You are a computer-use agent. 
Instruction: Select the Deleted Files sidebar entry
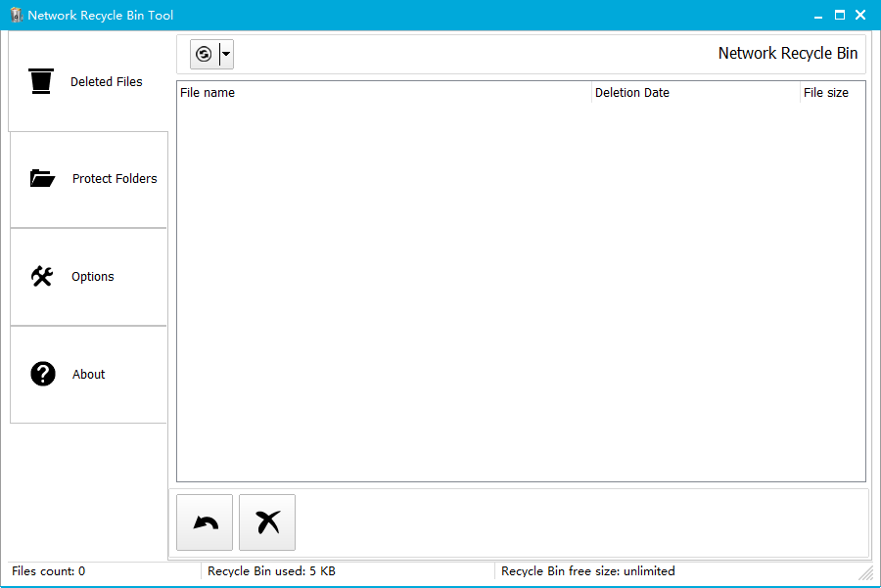pos(106,81)
